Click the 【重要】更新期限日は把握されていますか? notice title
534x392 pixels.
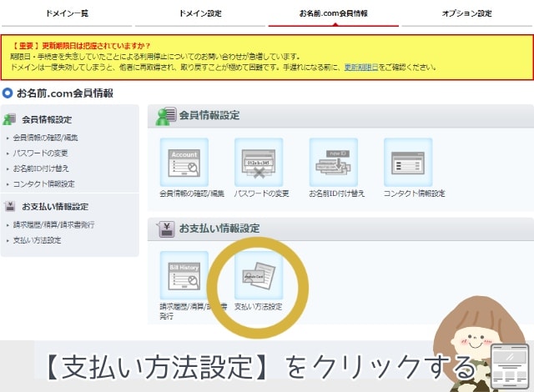(80, 46)
